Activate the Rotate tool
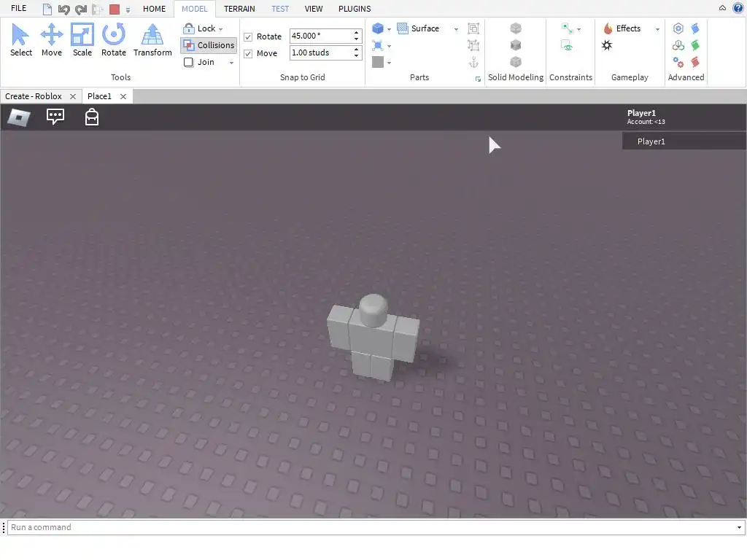The image size is (747, 560). [x=113, y=40]
